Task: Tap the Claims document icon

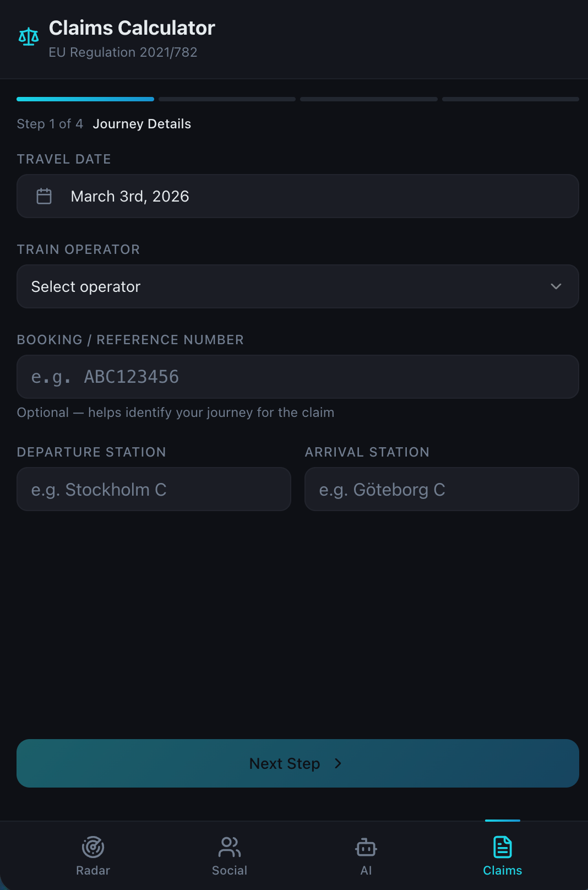Action: [x=503, y=847]
